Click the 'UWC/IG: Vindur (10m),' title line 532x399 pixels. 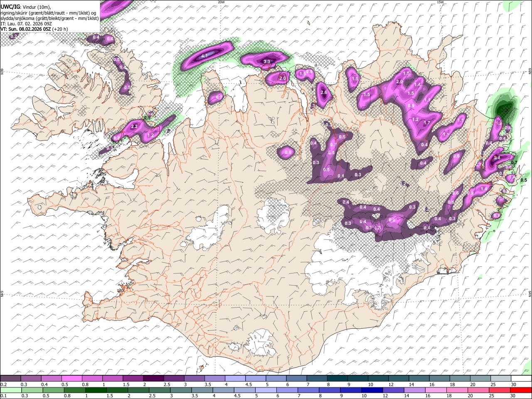25,7
